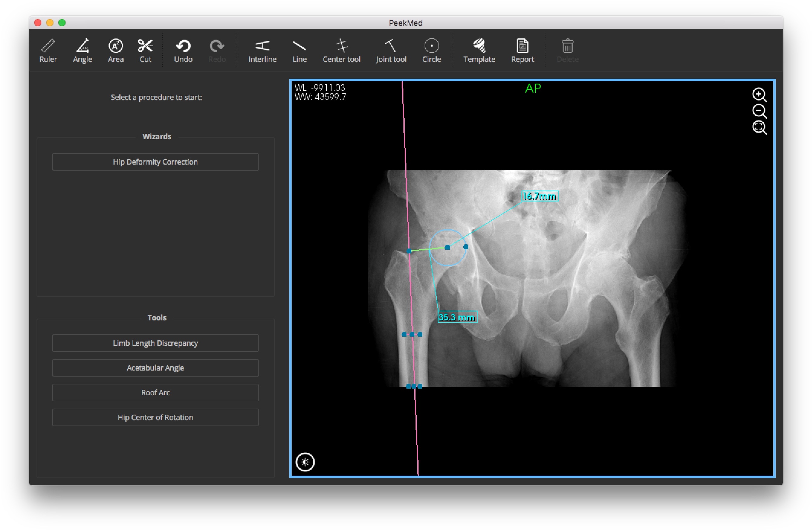Screen dimensions: 812x530
Task: Activate the Center tool
Action: 341,50
